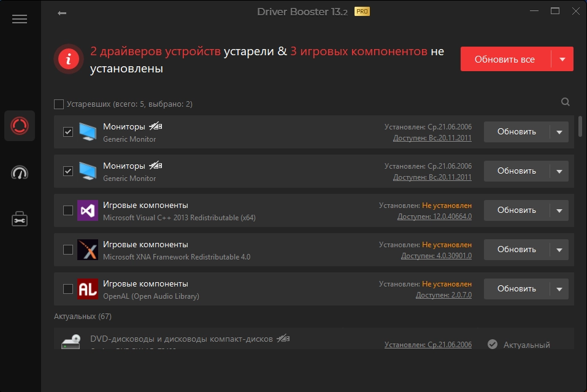This screenshot has width=587, height=392.
Task: Open update options dropdown for second Generic Monitor
Action: (559, 171)
